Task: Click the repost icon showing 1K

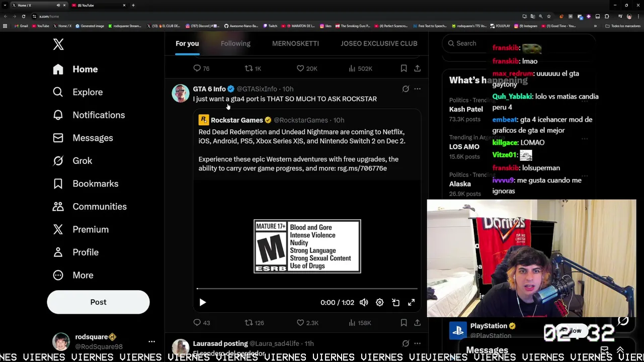Action: pyautogui.click(x=249, y=68)
